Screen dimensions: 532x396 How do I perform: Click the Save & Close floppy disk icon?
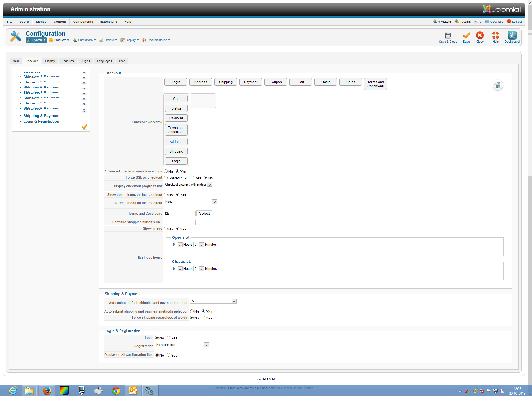click(x=448, y=36)
